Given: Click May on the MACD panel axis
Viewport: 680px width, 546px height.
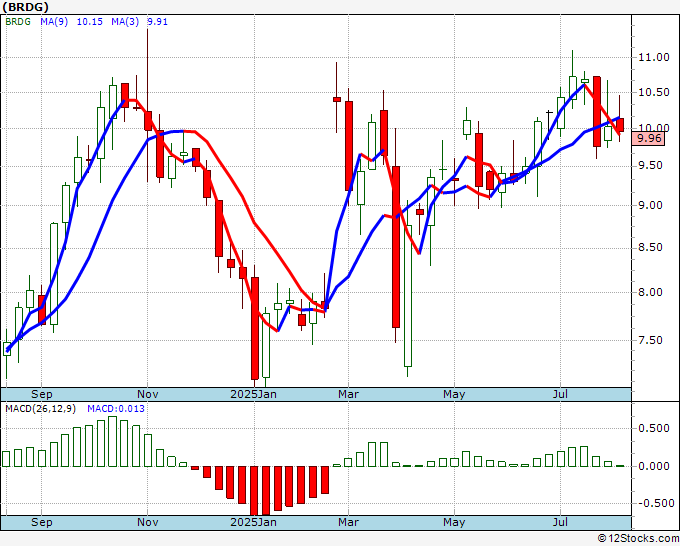Looking at the screenshot, I should [454, 522].
